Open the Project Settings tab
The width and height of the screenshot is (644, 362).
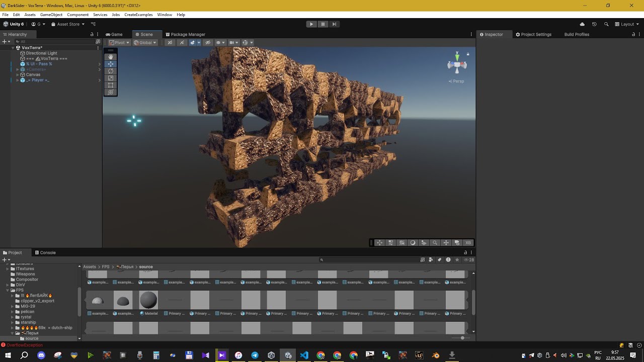533,35
